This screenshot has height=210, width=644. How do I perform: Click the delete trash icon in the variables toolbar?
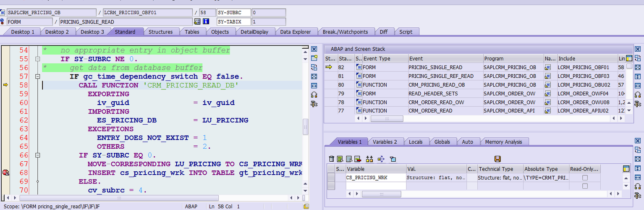tap(332, 159)
